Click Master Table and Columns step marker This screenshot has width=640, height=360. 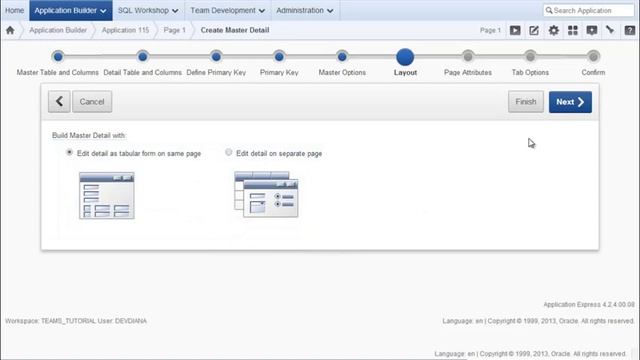(58, 57)
